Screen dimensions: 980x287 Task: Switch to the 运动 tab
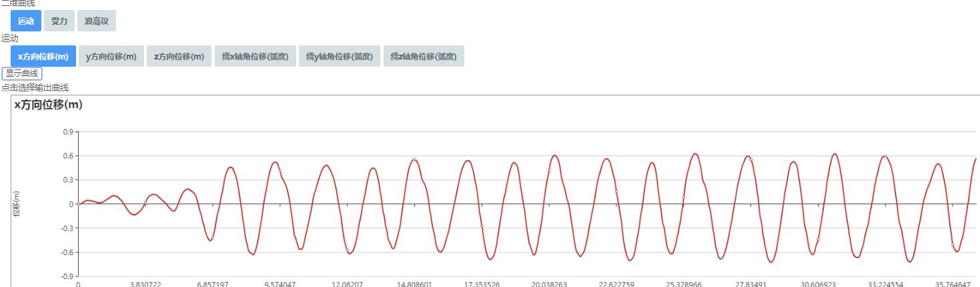pyautogui.click(x=26, y=21)
